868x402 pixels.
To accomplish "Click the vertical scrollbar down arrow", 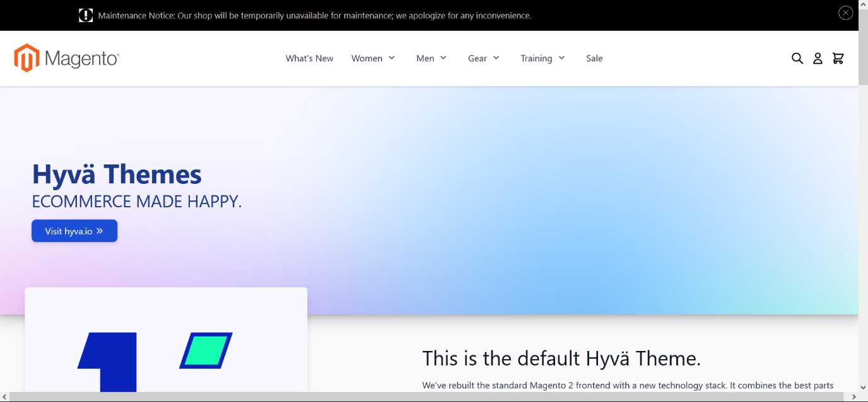I will [863, 387].
